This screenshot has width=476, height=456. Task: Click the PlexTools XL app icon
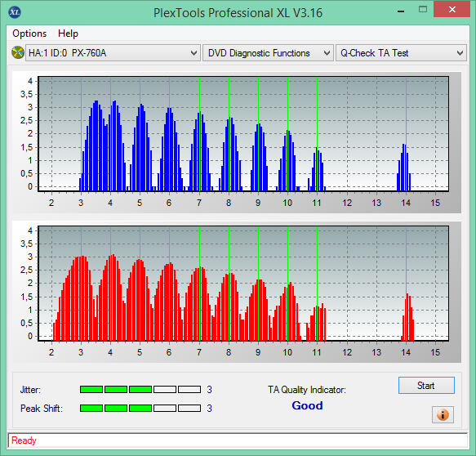(15, 12)
